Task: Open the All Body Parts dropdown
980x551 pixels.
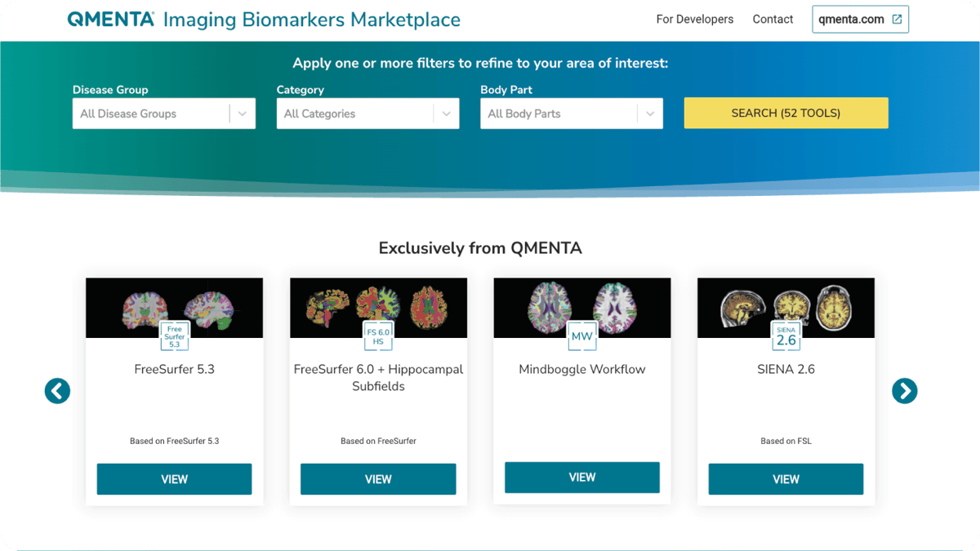Action: [x=572, y=113]
